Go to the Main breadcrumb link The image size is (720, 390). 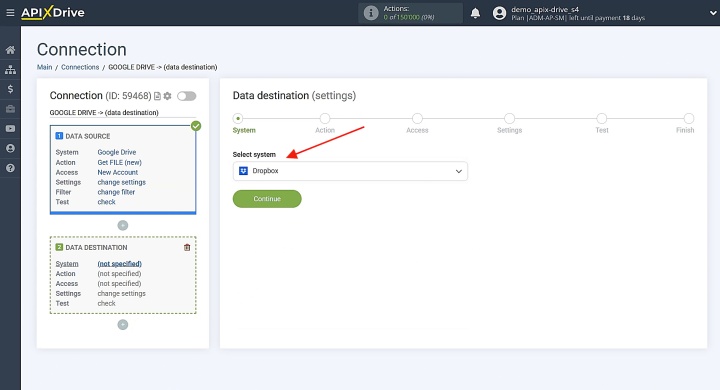point(45,67)
